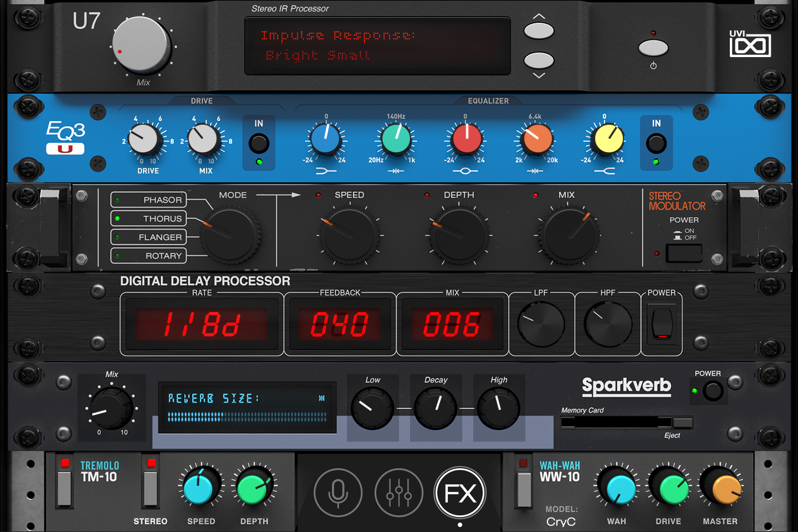Select the microphone icon at the bottom
Viewport: 798px width, 532px height.
338,492
